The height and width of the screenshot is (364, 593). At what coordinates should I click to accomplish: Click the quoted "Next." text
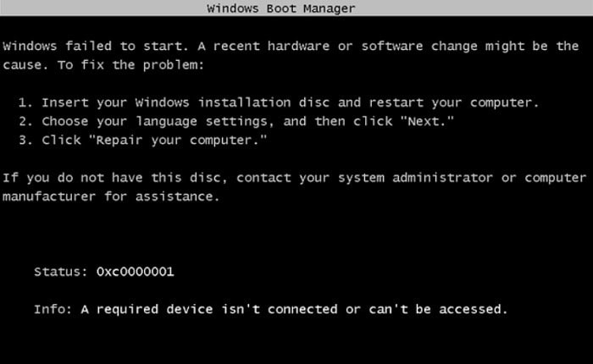click(427, 121)
